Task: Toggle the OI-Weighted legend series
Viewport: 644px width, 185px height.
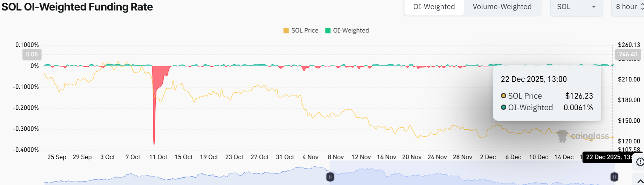Action: (x=347, y=30)
